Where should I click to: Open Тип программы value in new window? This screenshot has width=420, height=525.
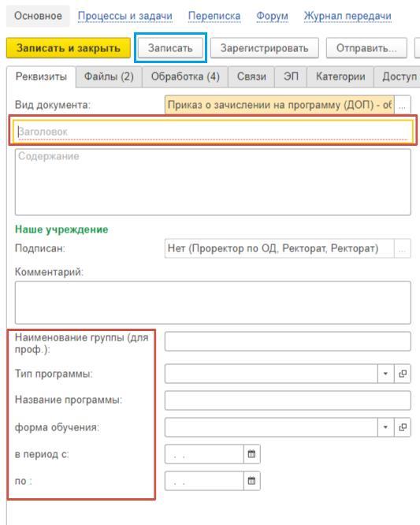pos(402,374)
